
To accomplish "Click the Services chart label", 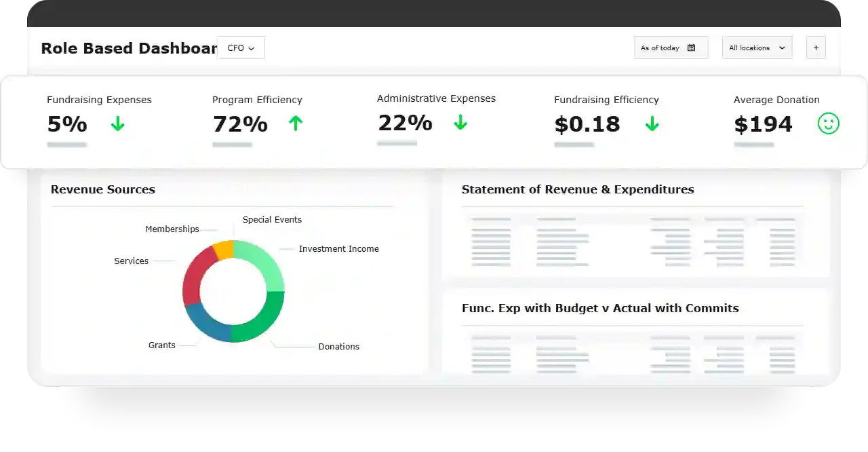I will click(132, 261).
